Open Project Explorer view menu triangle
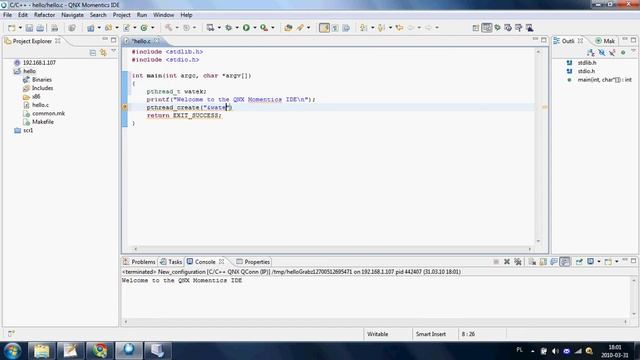640x360 pixels. pyautogui.click(x=113, y=52)
